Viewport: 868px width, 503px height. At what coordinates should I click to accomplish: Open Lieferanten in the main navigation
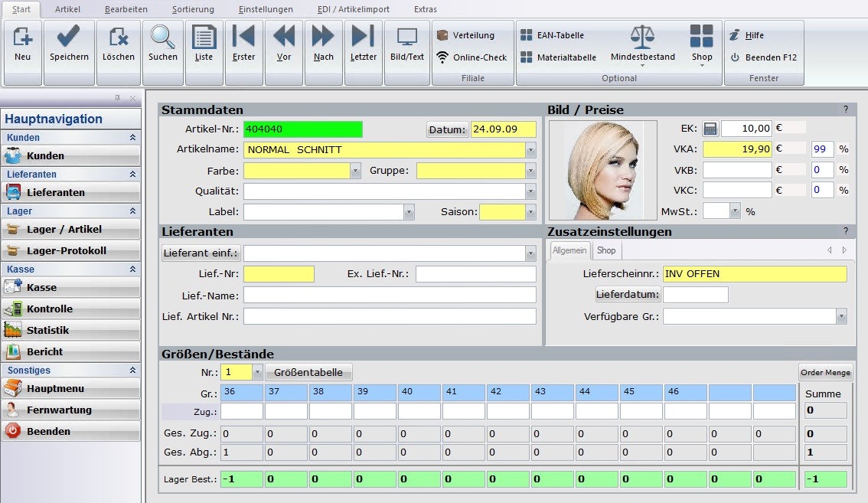[71, 192]
